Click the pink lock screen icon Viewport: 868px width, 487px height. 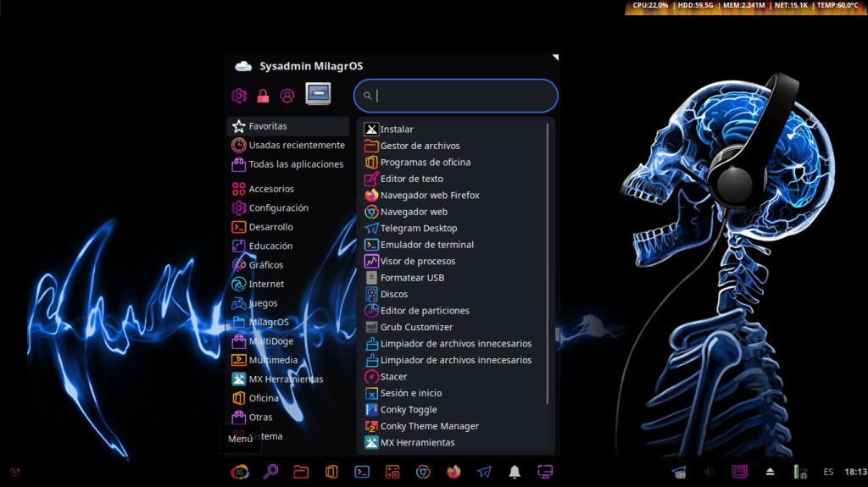(263, 96)
